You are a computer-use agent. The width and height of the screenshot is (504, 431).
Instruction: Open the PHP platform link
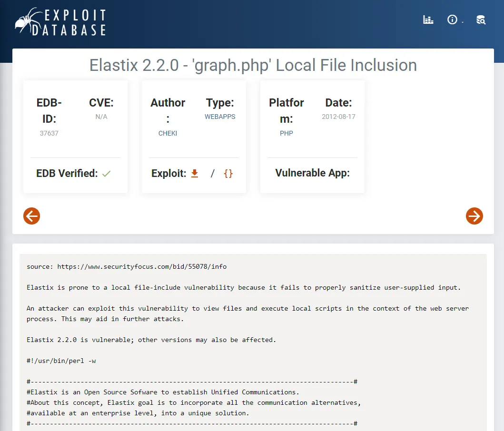[287, 133]
